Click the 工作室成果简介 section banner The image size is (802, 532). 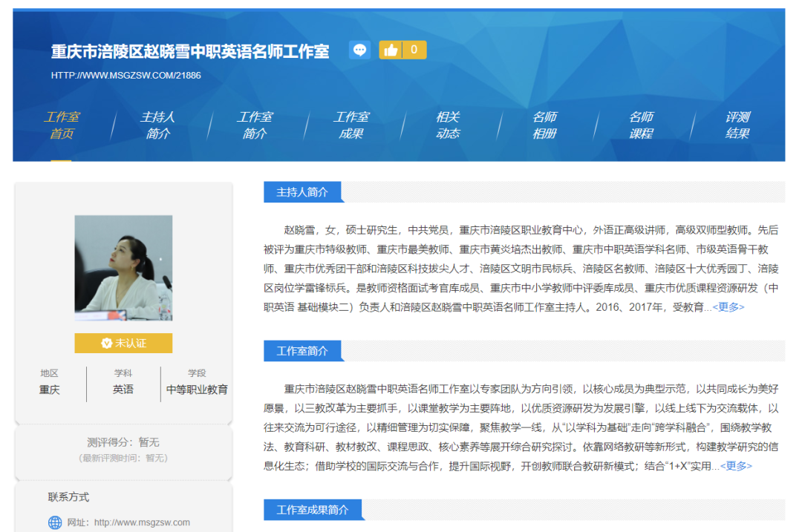pos(313,510)
